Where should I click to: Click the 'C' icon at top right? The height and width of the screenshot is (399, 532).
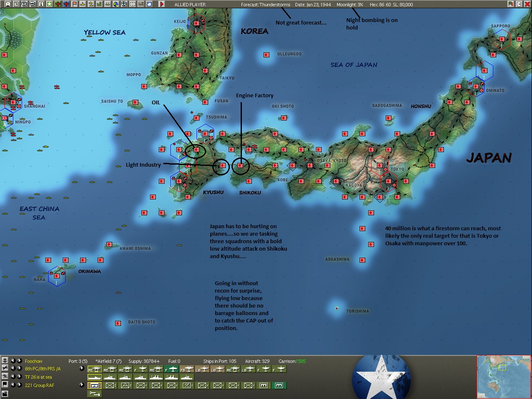(519, 4)
